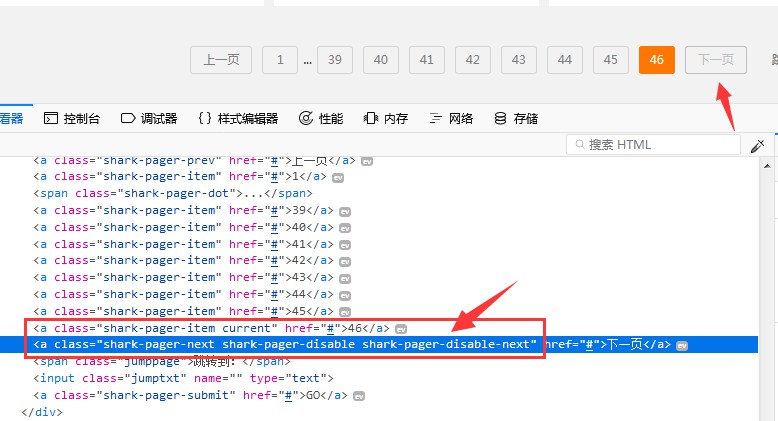The image size is (778, 421).
Task: Click the 网络 network lines icon
Action: (x=436, y=118)
